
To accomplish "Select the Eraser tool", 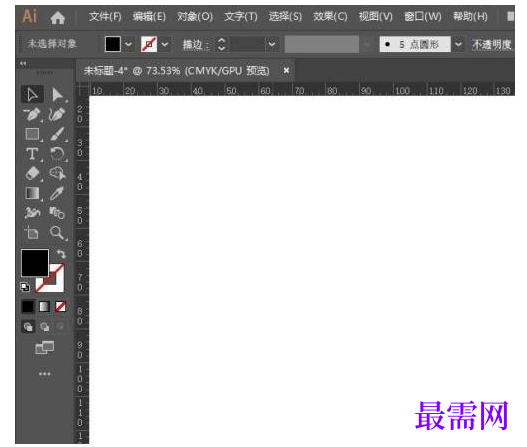I will tap(32, 173).
